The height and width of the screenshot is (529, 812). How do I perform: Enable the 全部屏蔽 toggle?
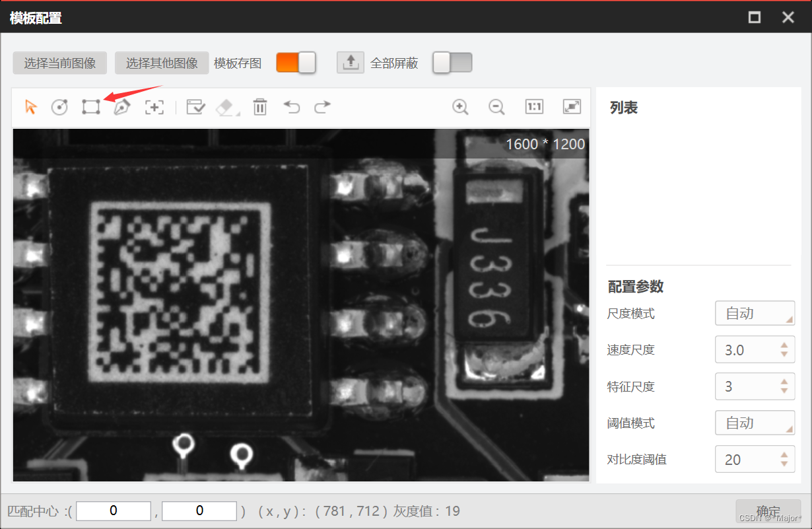coord(452,62)
